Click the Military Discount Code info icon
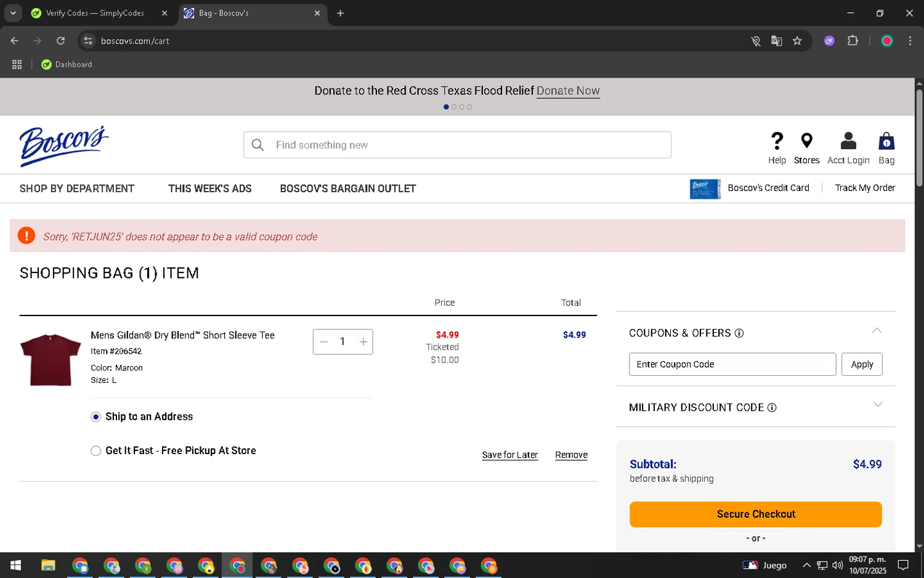Image resolution: width=924 pixels, height=578 pixels. point(772,408)
